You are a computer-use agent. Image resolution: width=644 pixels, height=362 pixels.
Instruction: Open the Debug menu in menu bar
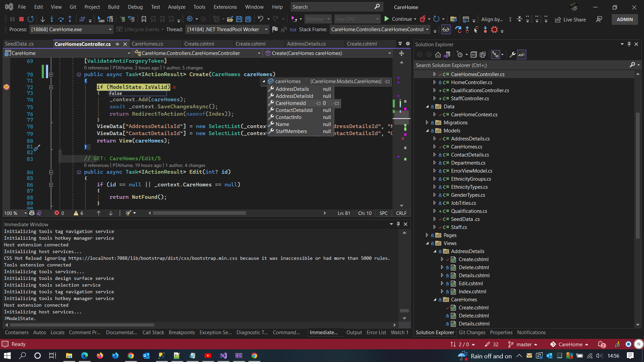tap(135, 7)
